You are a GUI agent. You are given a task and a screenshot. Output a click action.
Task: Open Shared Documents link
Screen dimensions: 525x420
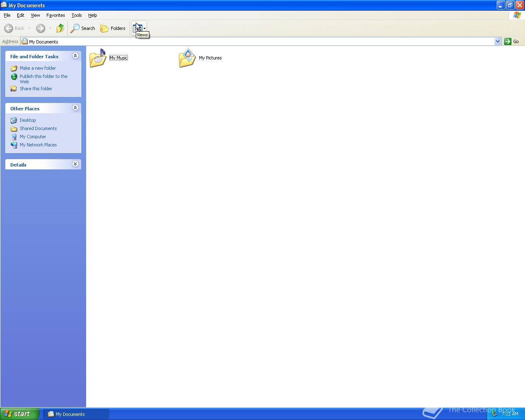click(38, 128)
